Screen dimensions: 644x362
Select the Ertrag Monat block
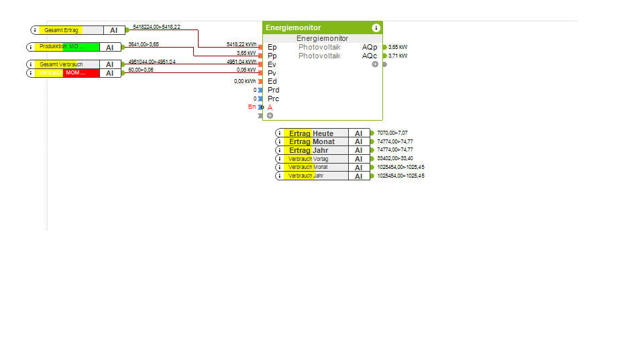[323, 141]
